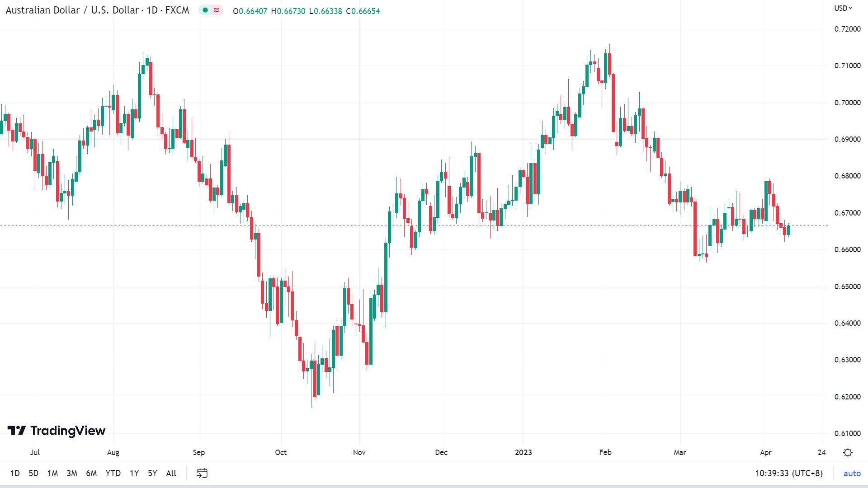The width and height of the screenshot is (868, 488).
Task: Click the green market status dot
Action: (x=205, y=10)
